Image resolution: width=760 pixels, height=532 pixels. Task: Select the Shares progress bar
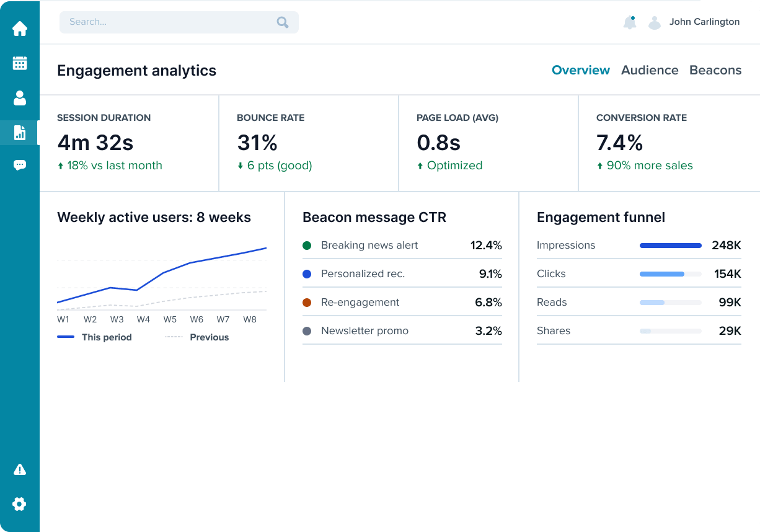(671, 331)
